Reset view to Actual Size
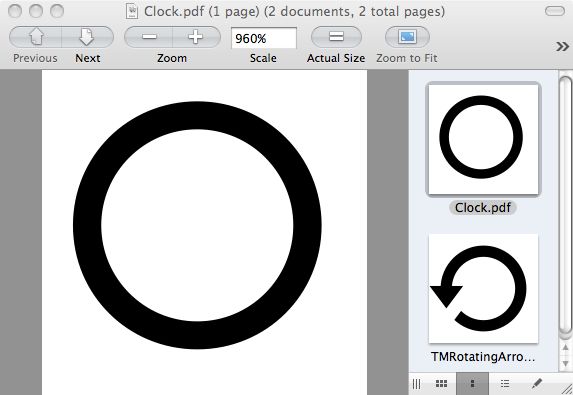Image resolution: width=573 pixels, height=395 pixels. tap(336, 37)
